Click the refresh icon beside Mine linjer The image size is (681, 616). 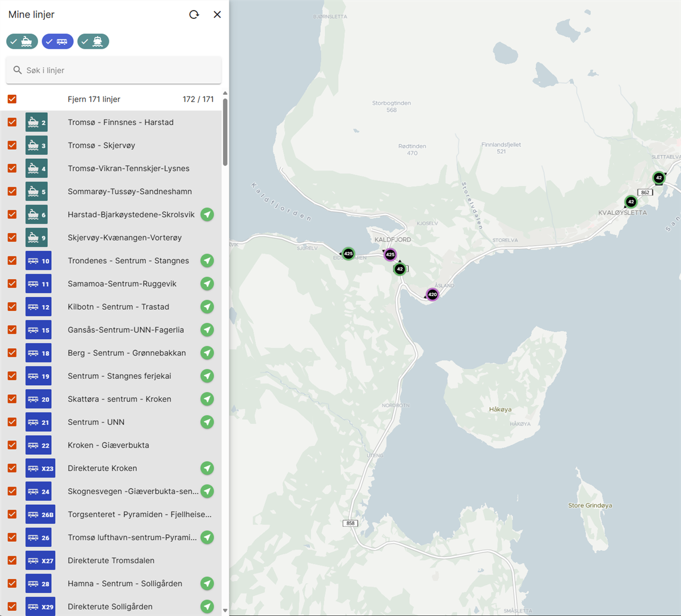[194, 15]
